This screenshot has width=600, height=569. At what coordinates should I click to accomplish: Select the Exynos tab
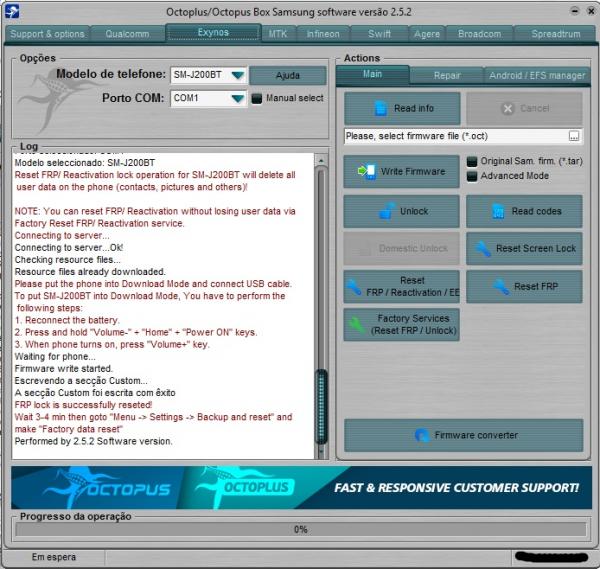[x=213, y=33]
